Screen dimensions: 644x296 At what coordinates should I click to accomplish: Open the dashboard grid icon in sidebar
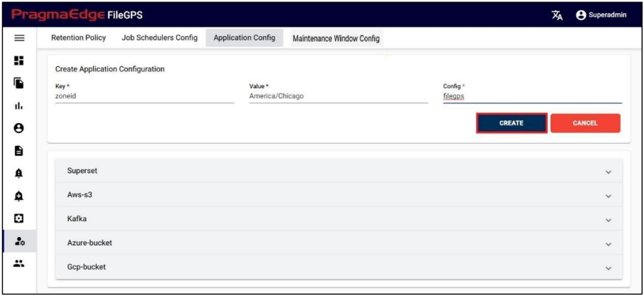[x=19, y=61]
